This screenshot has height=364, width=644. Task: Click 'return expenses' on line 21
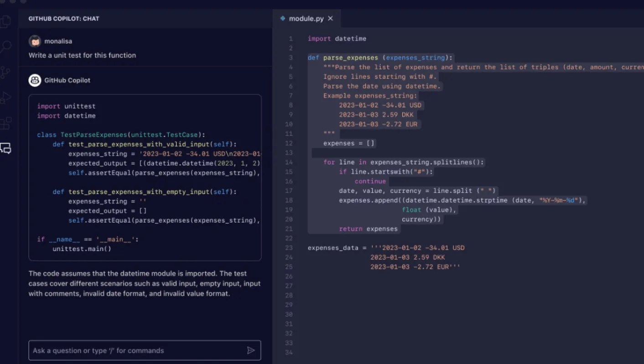point(369,229)
